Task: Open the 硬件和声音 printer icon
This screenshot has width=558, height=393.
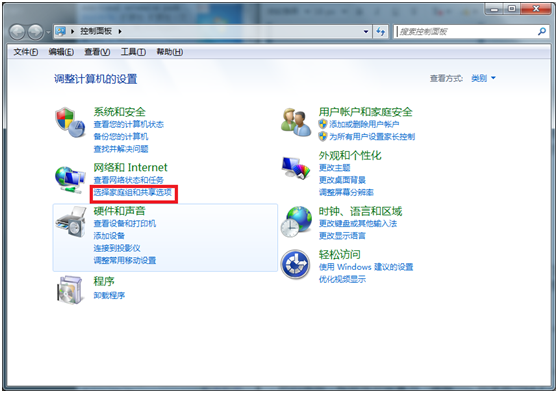Action: 71,222
